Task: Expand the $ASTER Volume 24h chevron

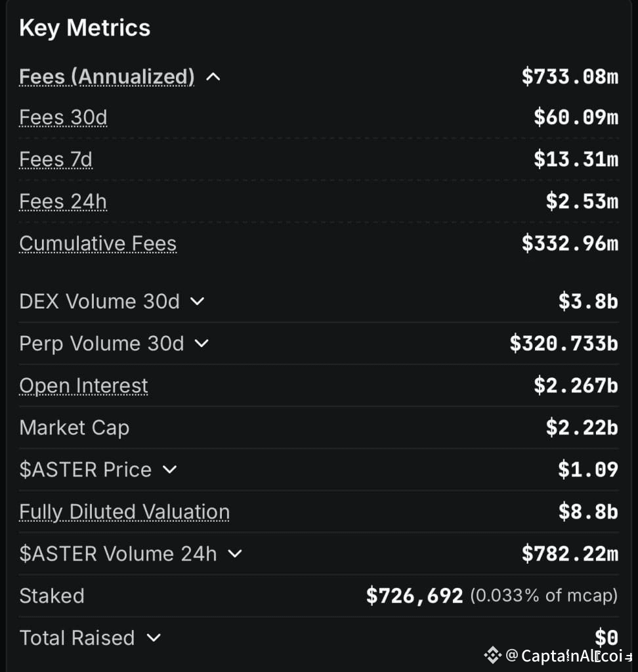Action: [x=234, y=554]
